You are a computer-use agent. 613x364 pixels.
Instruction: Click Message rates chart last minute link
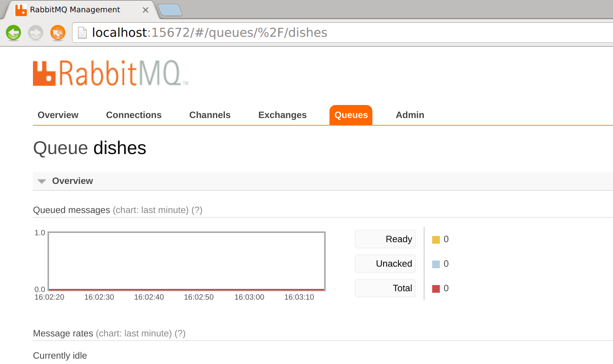(x=134, y=333)
